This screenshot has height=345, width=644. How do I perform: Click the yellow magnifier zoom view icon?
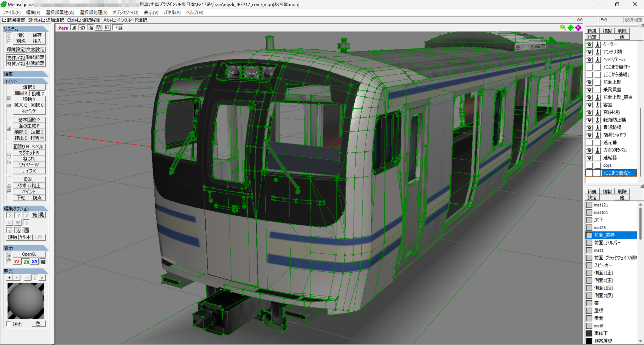point(563,28)
